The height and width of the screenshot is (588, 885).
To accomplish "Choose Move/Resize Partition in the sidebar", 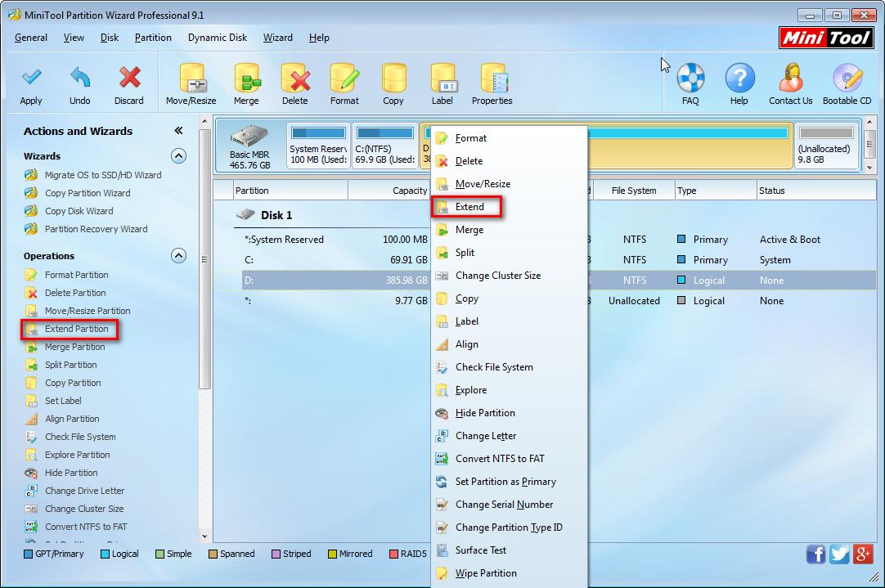I will point(88,311).
